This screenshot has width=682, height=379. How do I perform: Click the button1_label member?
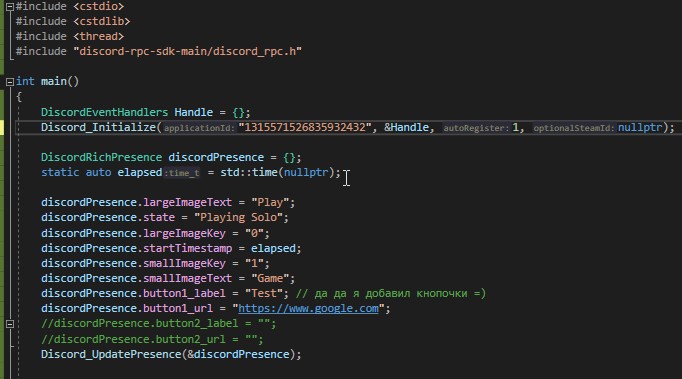click(184, 293)
